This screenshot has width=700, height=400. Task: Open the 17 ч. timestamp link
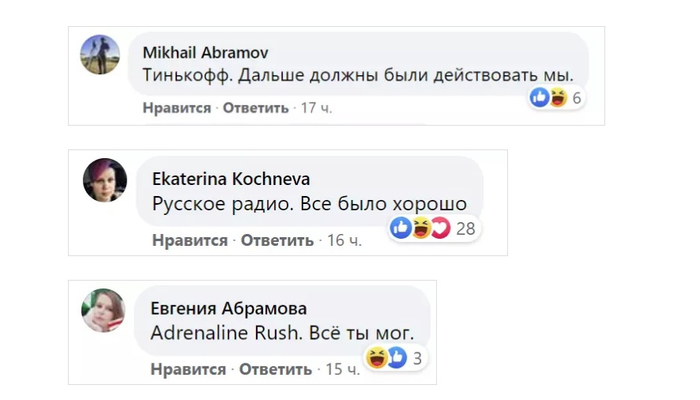click(x=316, y=108)
